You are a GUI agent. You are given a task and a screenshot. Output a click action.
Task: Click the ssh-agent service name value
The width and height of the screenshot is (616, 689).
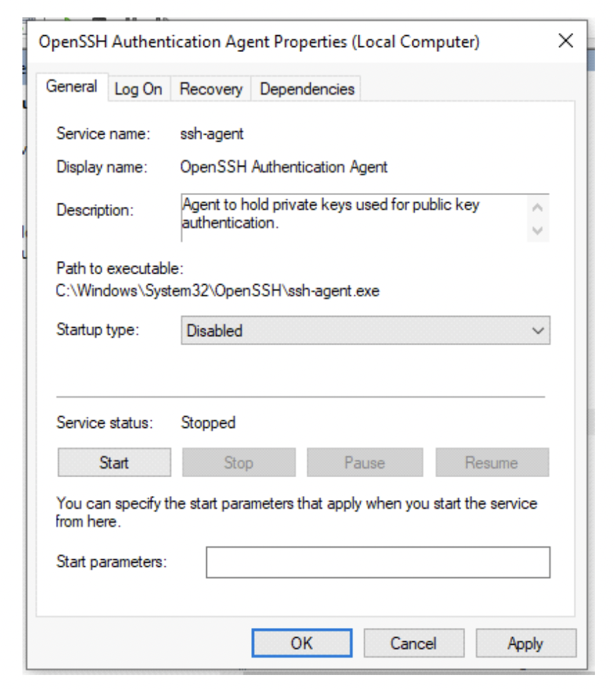(x=213, y=133)
